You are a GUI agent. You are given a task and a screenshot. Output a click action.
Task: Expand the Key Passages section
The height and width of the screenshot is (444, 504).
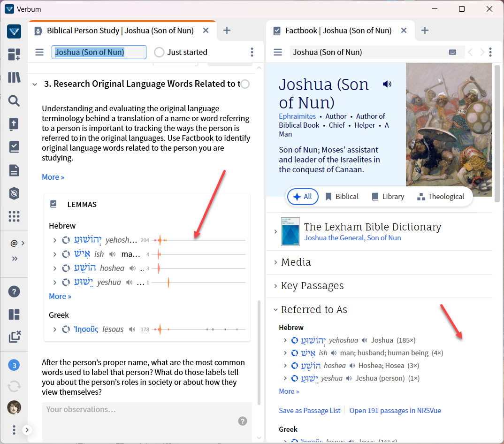coord(275,286)
